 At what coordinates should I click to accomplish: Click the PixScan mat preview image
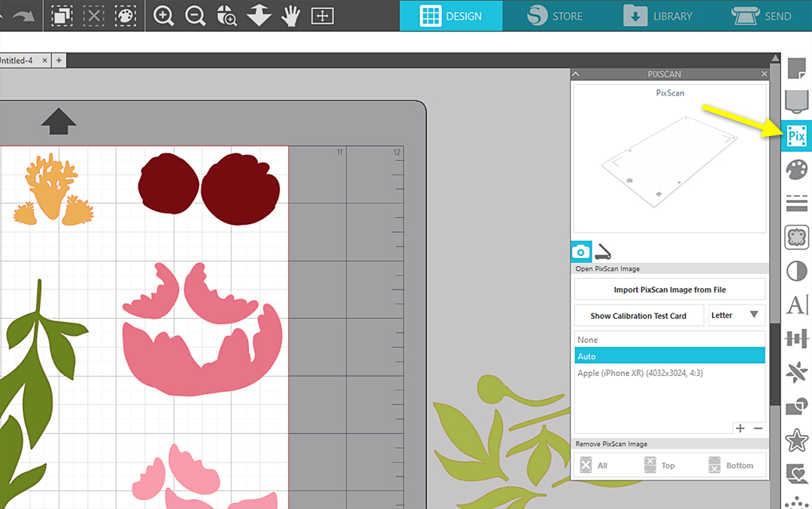[670, 162]
